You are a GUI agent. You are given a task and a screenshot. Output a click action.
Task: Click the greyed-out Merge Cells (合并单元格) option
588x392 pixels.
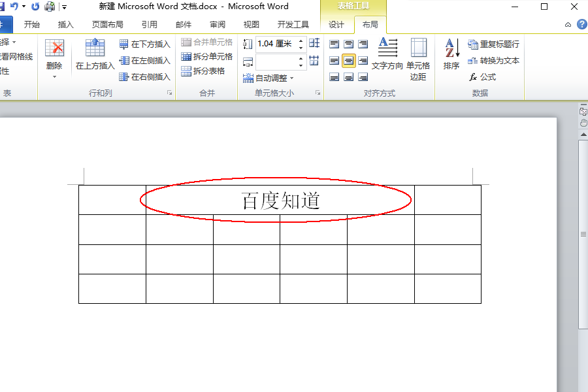click(x=206, y=42)
